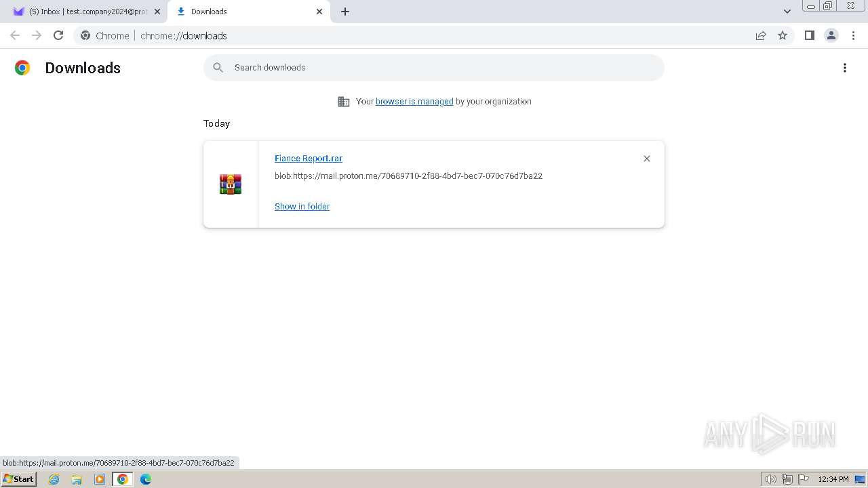
Task: Click the Chrome taskbar button
Action: [x=123, y=479]
